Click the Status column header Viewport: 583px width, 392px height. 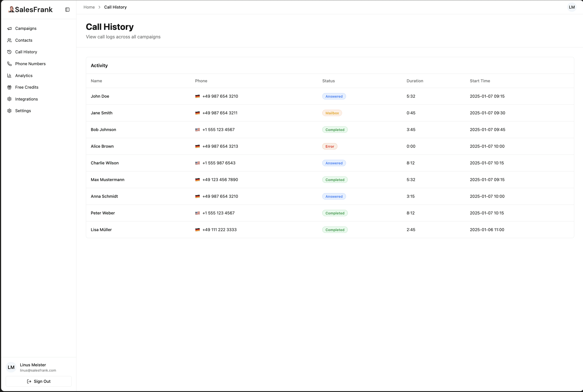pos(328,81)
